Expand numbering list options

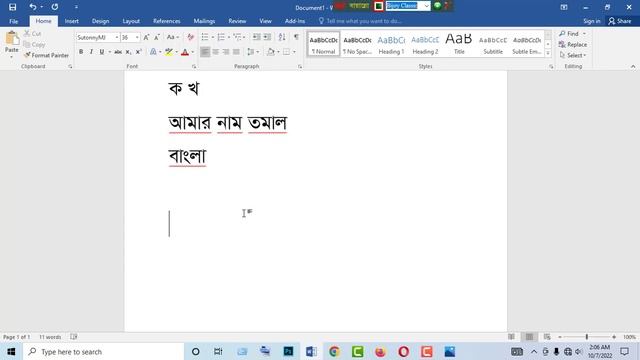click(x=229, y=37)
